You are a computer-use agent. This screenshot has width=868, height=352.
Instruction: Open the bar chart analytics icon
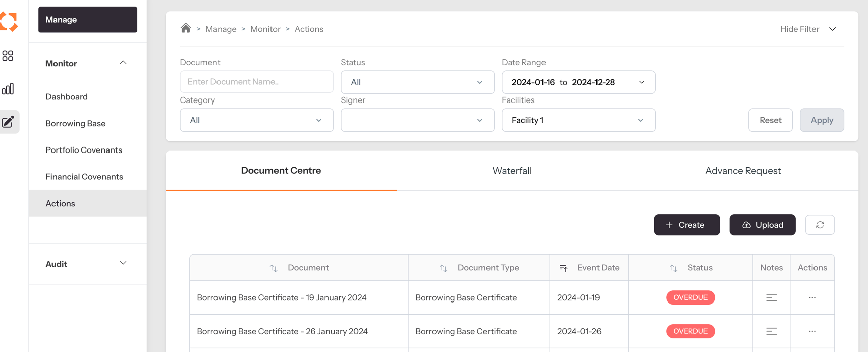pyautogui.click(x=8, y=89)
